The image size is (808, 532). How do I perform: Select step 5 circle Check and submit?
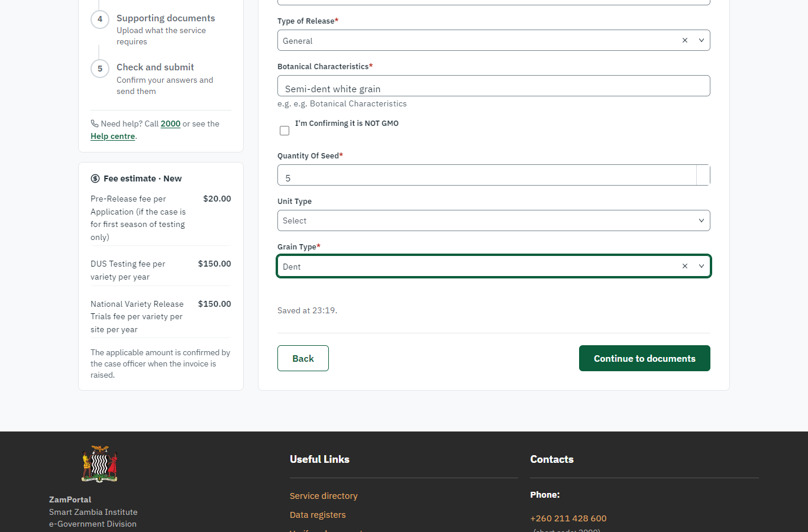click(100, 69)
